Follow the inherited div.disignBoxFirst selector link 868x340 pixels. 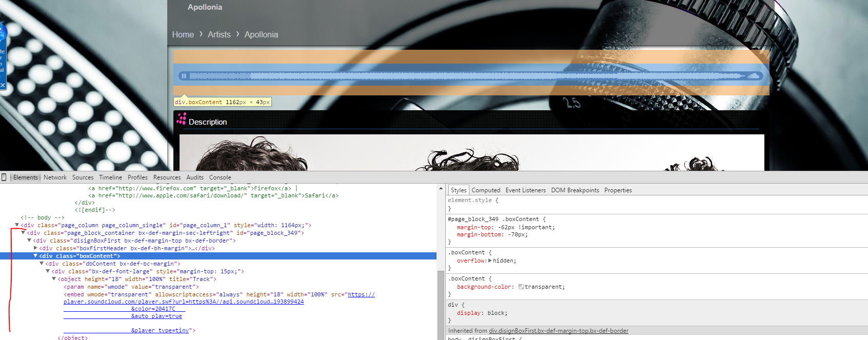tap(559, 331)
